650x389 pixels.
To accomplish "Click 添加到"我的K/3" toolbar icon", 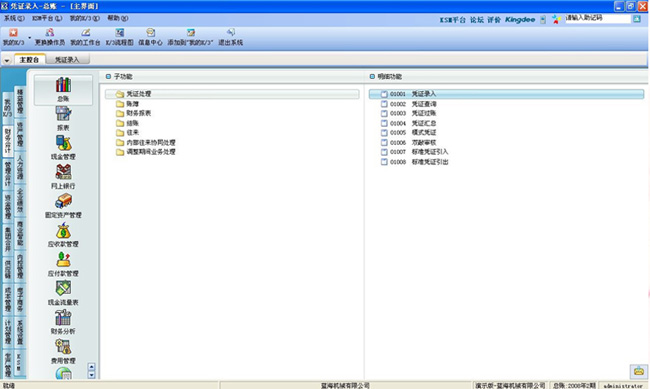I will (190, 37).
